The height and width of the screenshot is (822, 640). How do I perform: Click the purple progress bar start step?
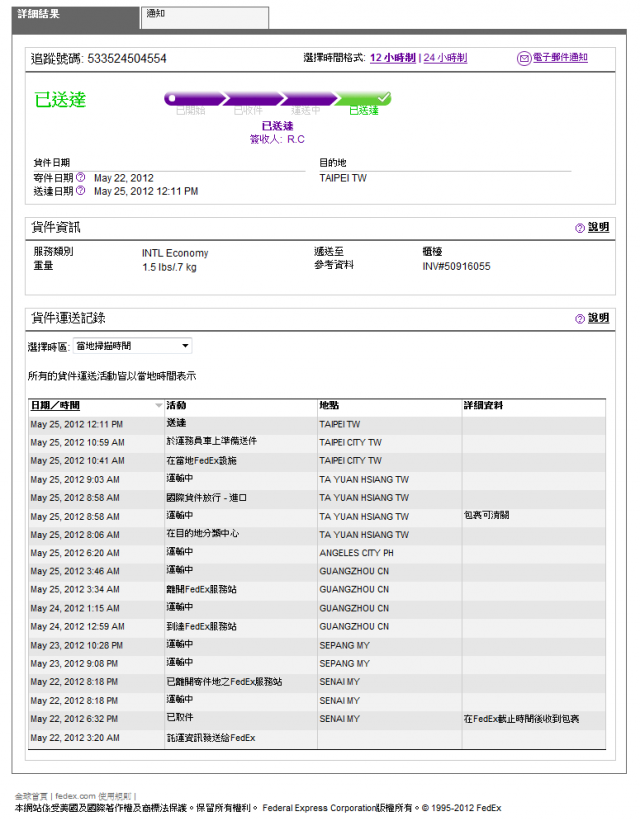pyautogui.click(x=194, y=98)
